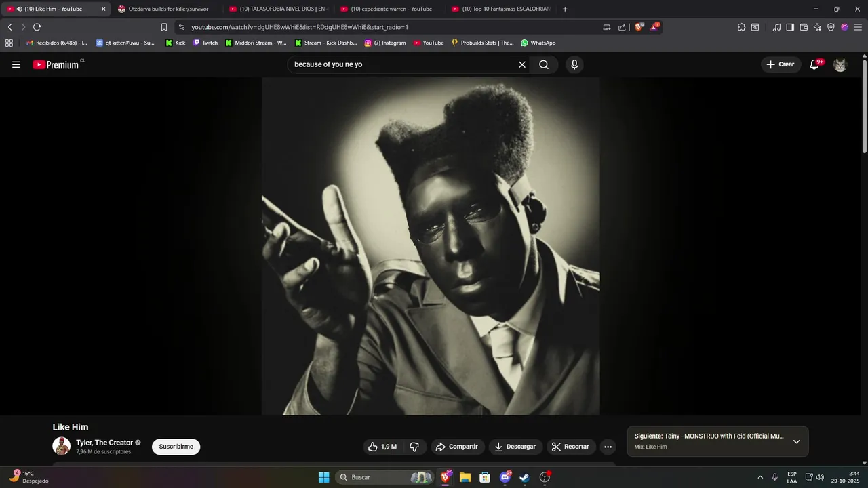Click the Crear create button
The image size is (868, 488).
[x=781, y=64]
